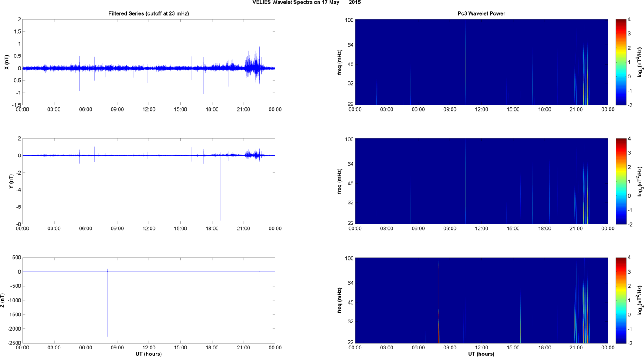Click the "-6" tick on the Y plot axis

pyautogui.click(x=18, y=207)
